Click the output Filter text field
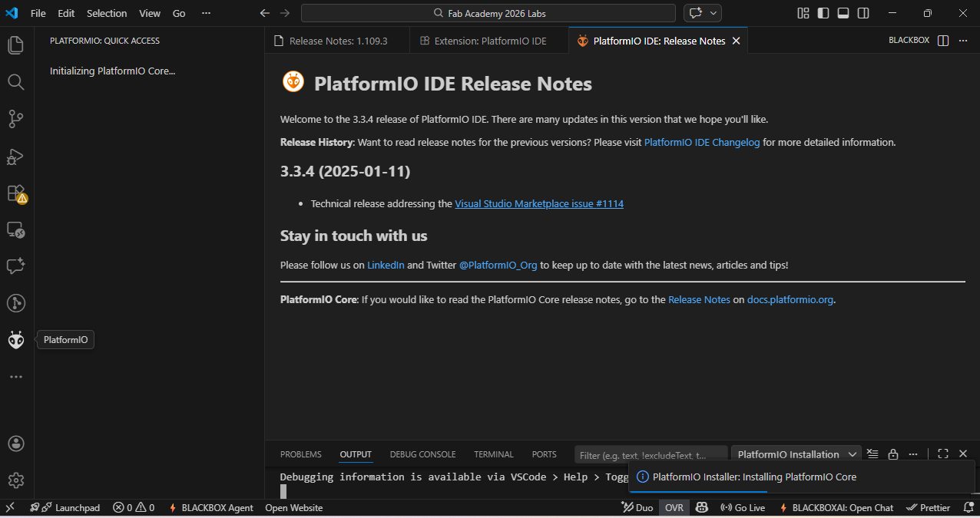Screen dimensions: 980x518 651,454
